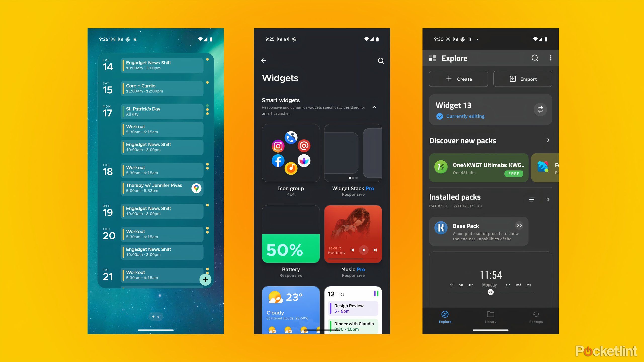
Task: Select the Library tab at bottom
Action: [x=490, y=317]
